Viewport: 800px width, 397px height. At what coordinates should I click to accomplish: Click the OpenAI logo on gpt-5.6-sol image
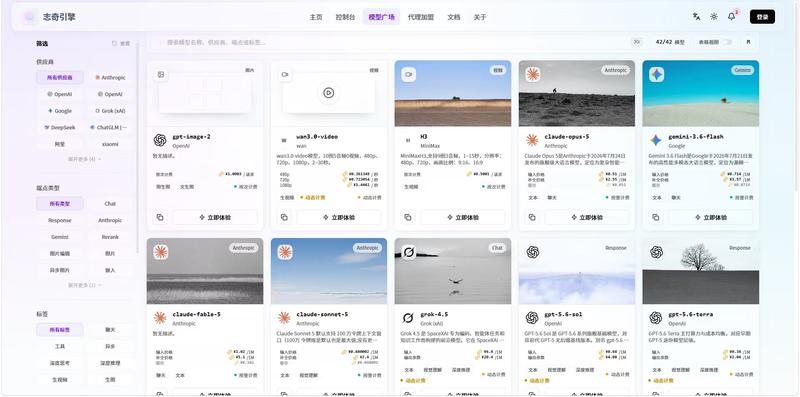533,252
